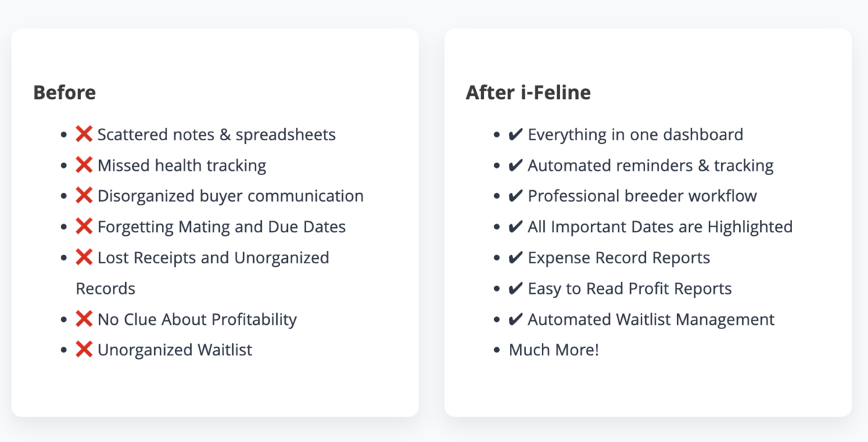868x442 pixels.
Task: Click checkmark beside Professional breeder workflow
Action: click(516, 196)
